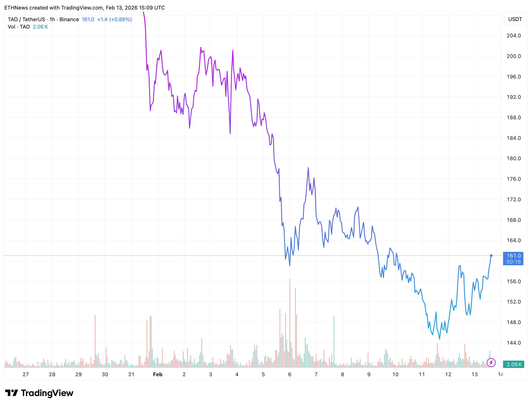The image size is (532, 406).
Task: Click the green 2.06 K volume value in legend
Action: coord(40,27)
